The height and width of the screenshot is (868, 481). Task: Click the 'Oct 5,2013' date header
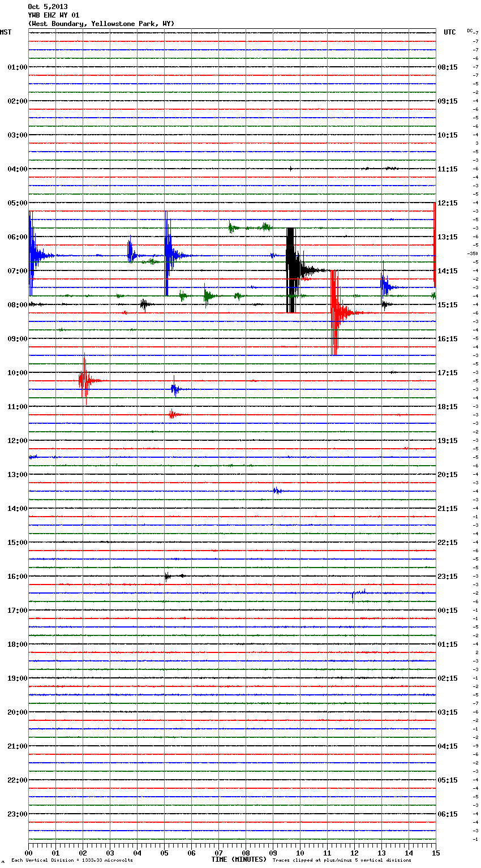(x=48, y=7)
